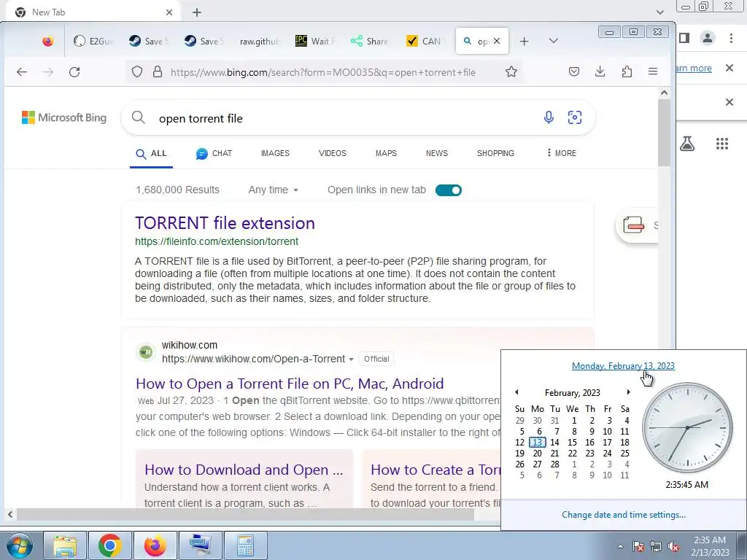Open Chrome from taskbar
This screenshot has height=560, width=747.
click(x=109, y=545)
